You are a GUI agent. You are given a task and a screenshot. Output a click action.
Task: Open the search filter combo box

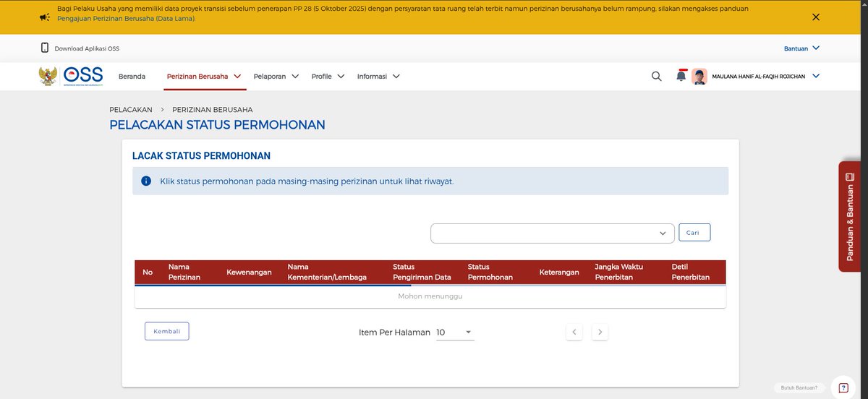(553, 233)
